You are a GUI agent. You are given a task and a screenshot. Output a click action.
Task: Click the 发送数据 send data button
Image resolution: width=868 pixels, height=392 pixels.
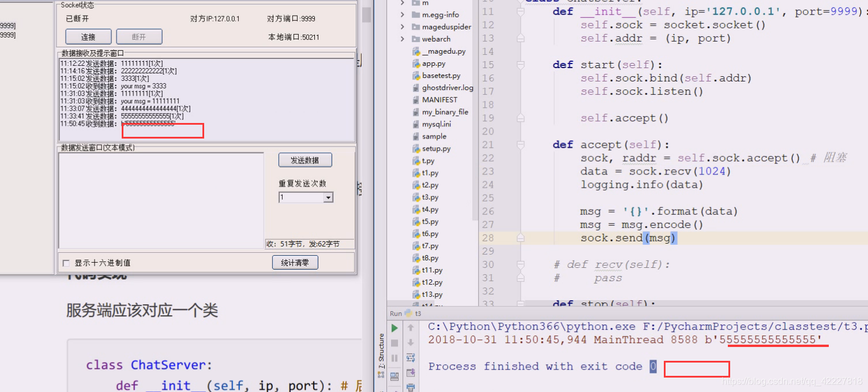305,160
